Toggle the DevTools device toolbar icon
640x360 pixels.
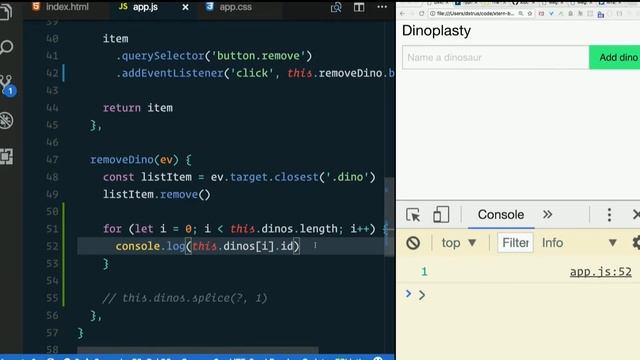(x=441, y=215)
